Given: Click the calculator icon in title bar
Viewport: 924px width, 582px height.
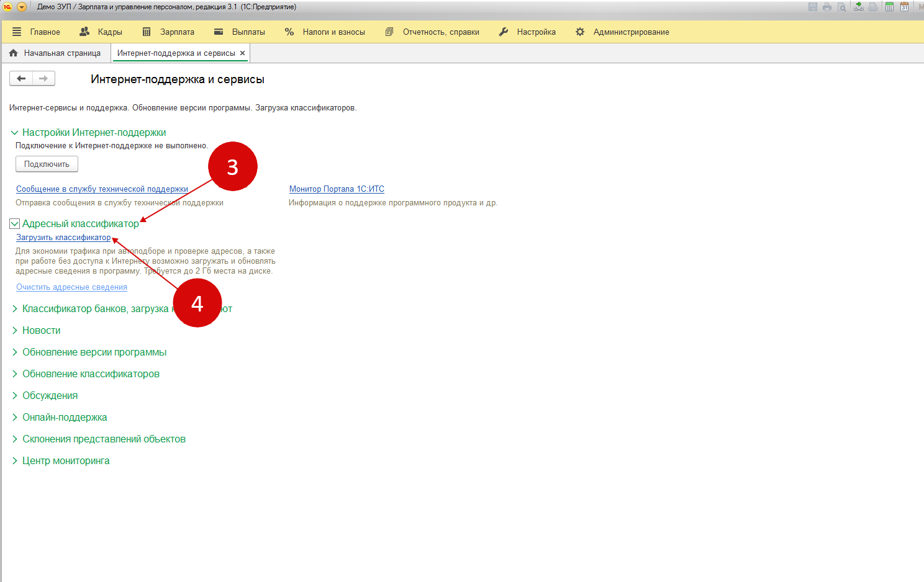Looking at the screenshot, I should [x=889, y=7].
